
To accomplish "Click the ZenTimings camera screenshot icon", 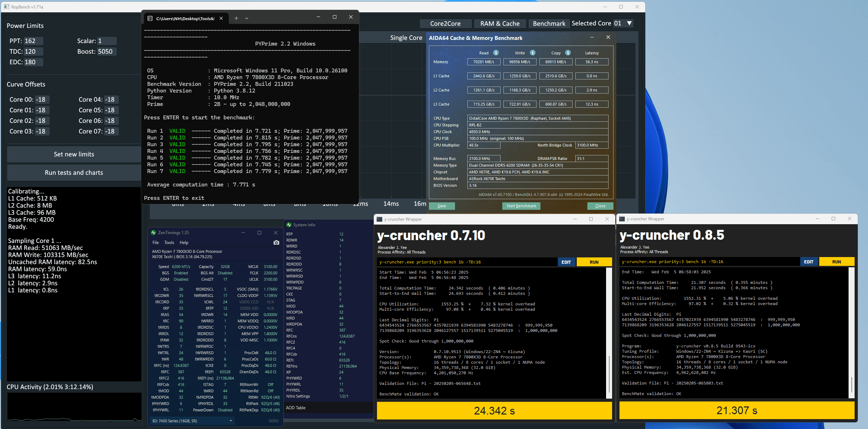I will 276,243.
